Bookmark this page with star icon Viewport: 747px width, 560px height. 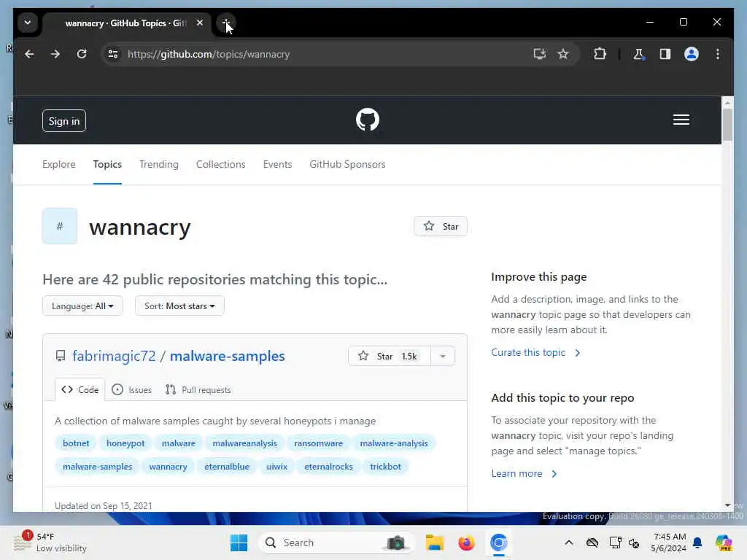coord(563,54)
